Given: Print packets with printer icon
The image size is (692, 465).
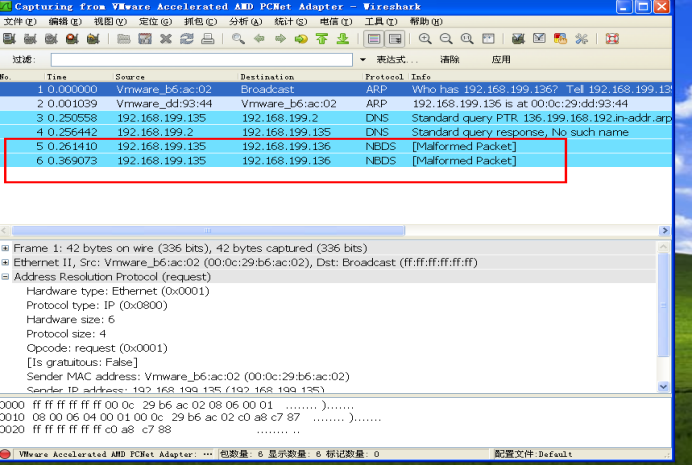Looking at the screenshot, I should click(x=207, y=39).
